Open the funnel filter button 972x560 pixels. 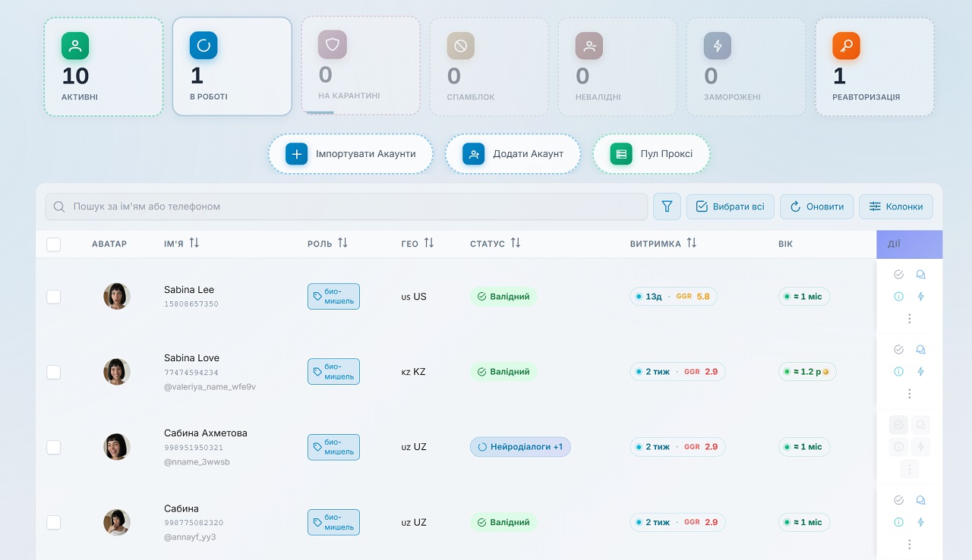667,206
